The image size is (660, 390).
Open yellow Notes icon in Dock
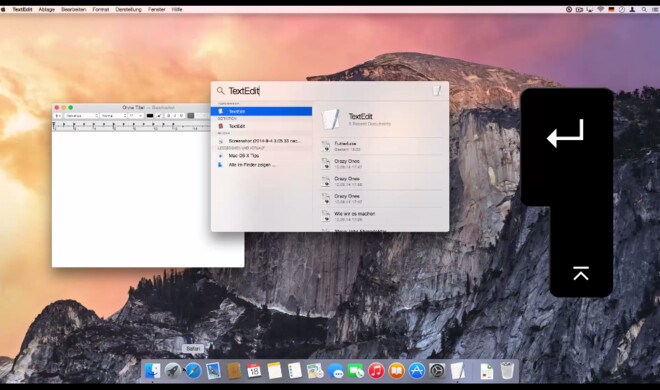pos(274,371)
